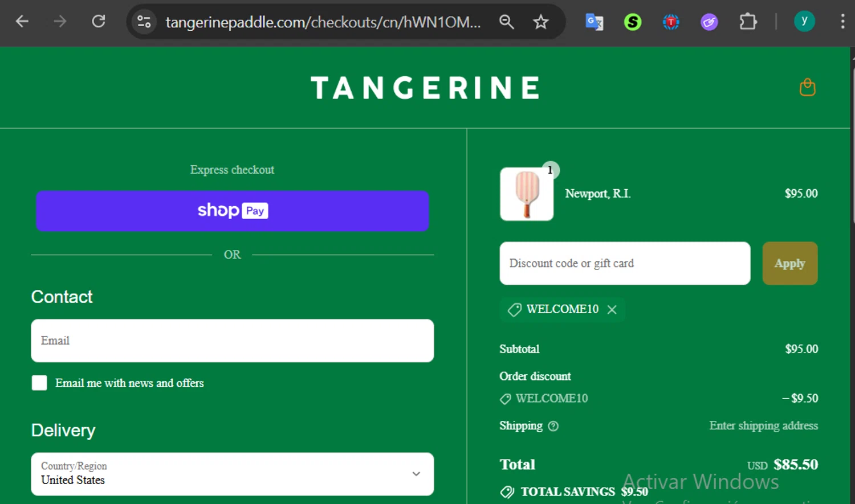Click the purple round extension icon

pyautogui.click(x=709, y=22)
